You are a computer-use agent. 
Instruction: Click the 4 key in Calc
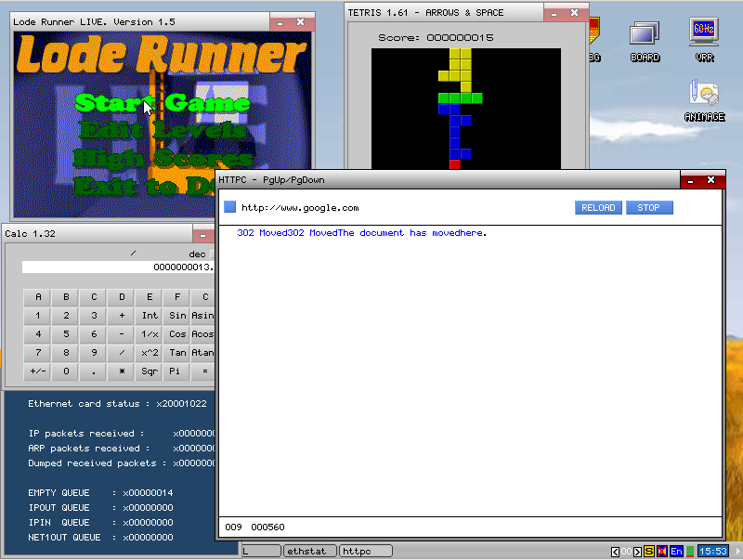click(x=38, y=334)
